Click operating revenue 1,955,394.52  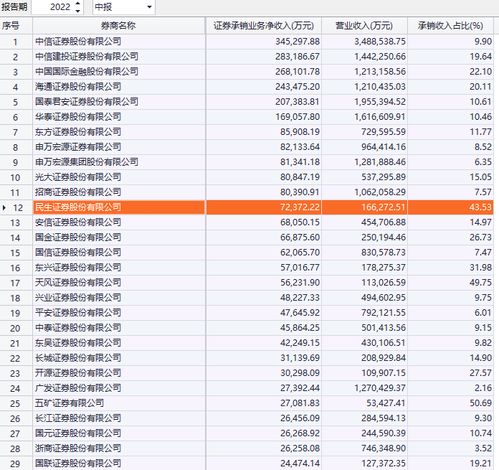(380, 102)
